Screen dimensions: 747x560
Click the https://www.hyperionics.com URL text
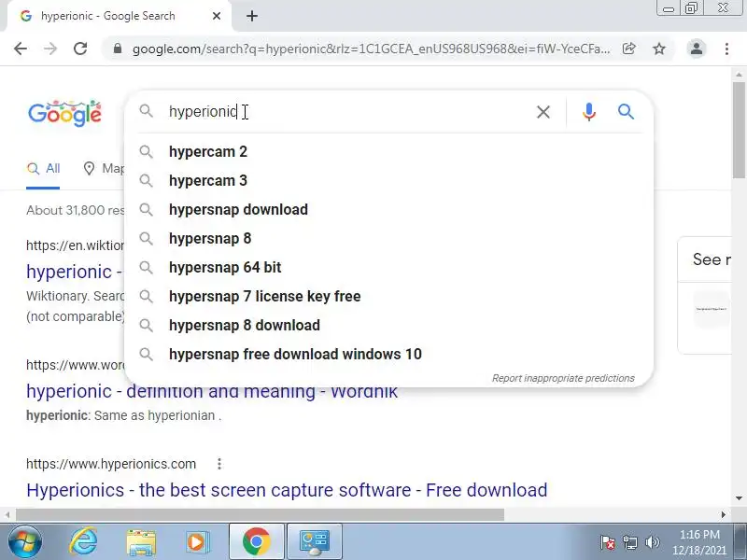111,464
